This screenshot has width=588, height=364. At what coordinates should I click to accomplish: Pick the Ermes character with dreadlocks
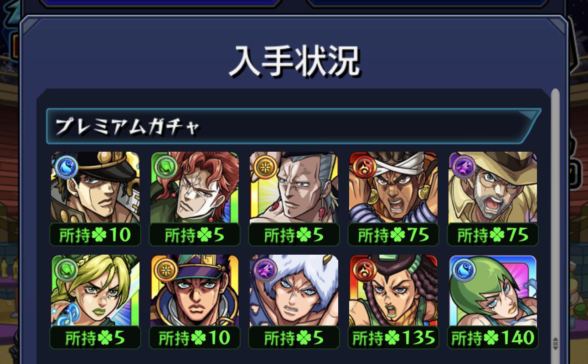(393, 291)
